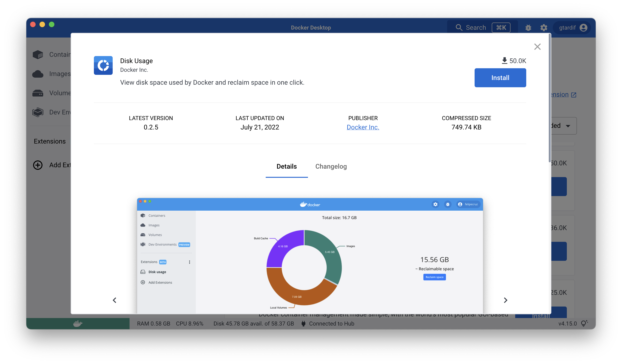Click the next arrow to browse screenshots
This screenshot has width=622, height=364.
(505, 300)
